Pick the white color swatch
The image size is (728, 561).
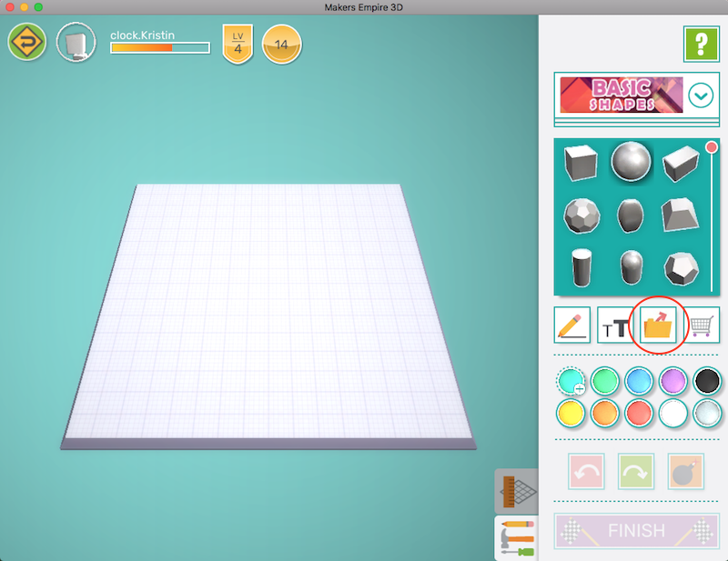pos(673,413)
